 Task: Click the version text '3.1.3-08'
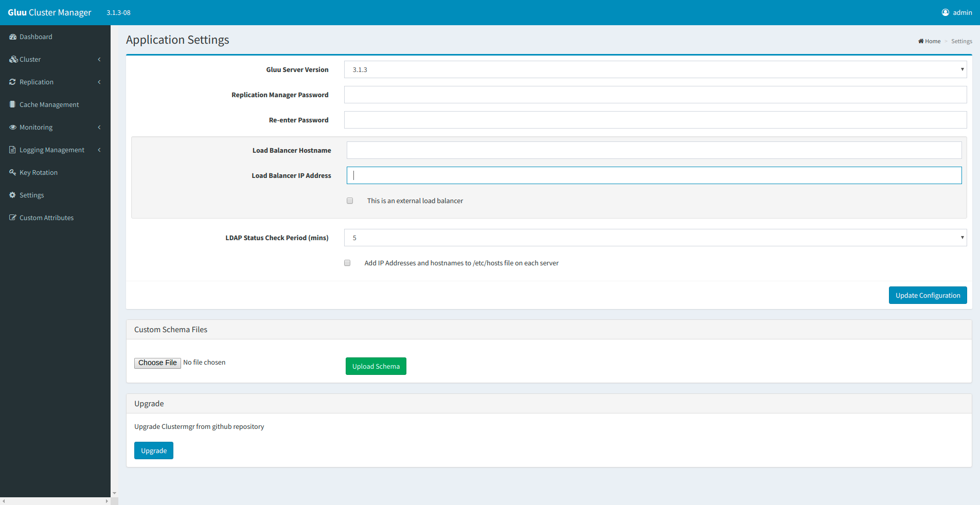click(118, 13)
